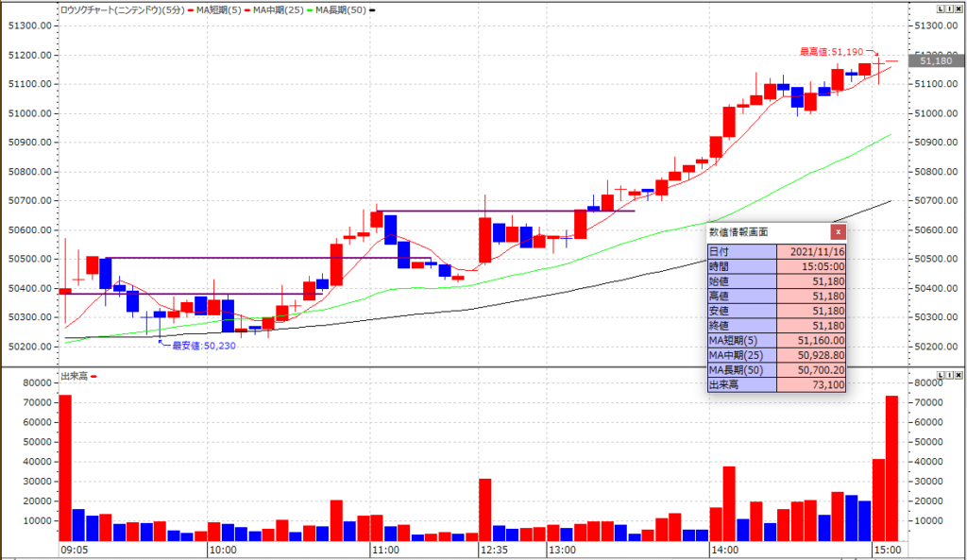Viewport: 967px width, 560px height.
Task: Click the 最高値:51,190 high price annotation
Action: pyautogui.click(x=831, y=52)
